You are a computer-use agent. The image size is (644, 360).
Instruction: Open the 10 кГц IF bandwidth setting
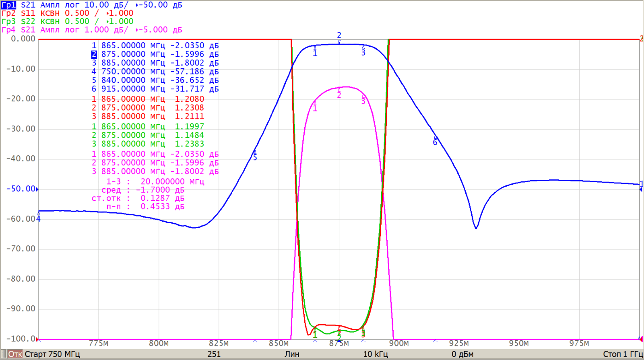375,354
